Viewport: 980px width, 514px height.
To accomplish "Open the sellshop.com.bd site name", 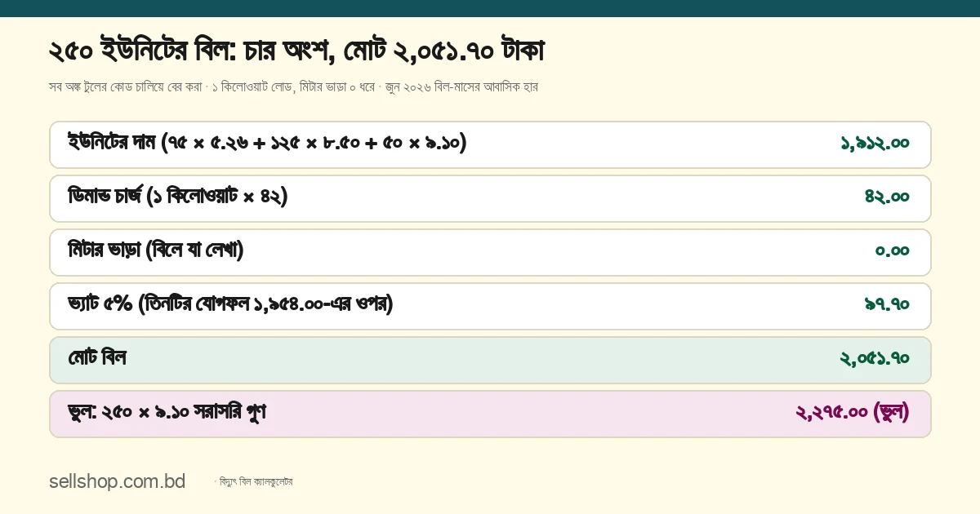I will pyautogui.click(x=117, y=481).
